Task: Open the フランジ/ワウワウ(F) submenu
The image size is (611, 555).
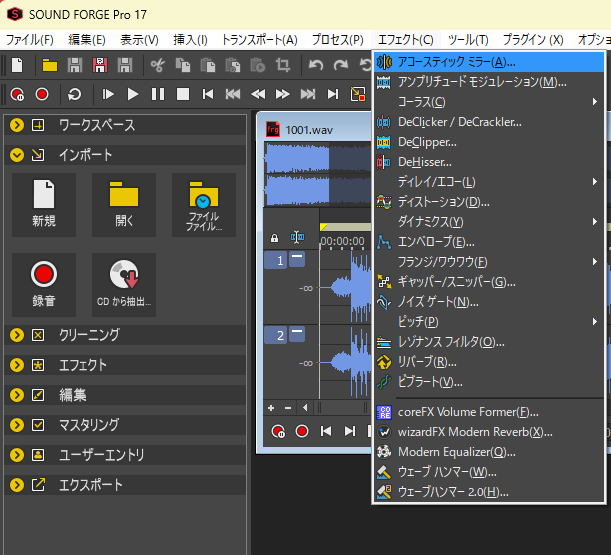Action: click(489, 262)
